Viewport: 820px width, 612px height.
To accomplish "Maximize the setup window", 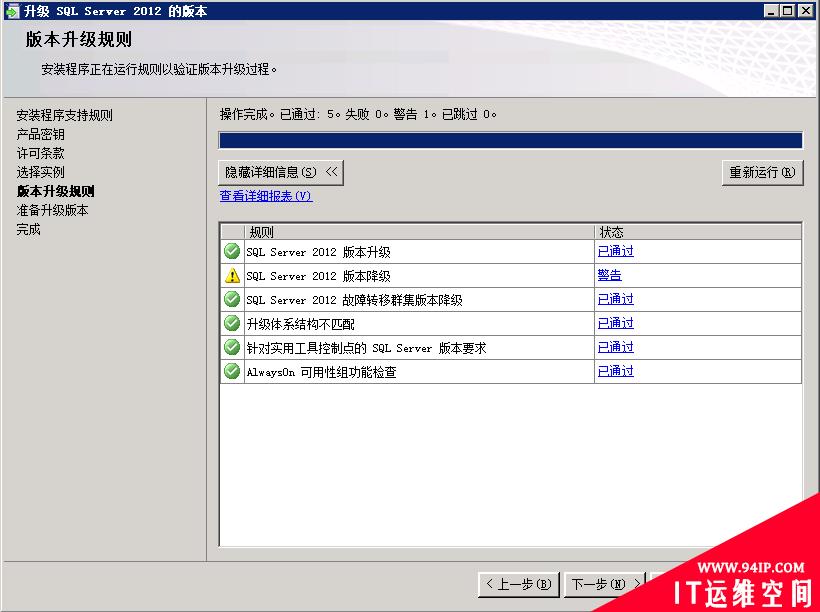I will (787, 10).
